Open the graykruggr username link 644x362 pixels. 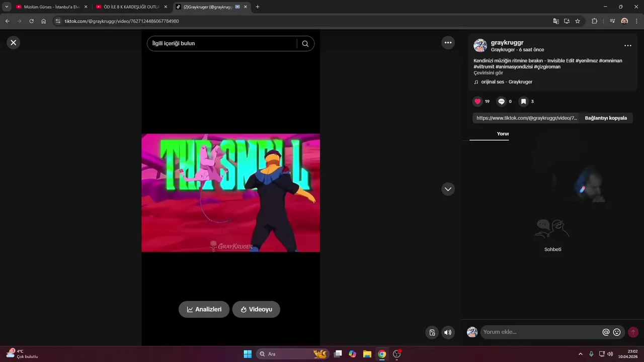click(x=507, y=43)
